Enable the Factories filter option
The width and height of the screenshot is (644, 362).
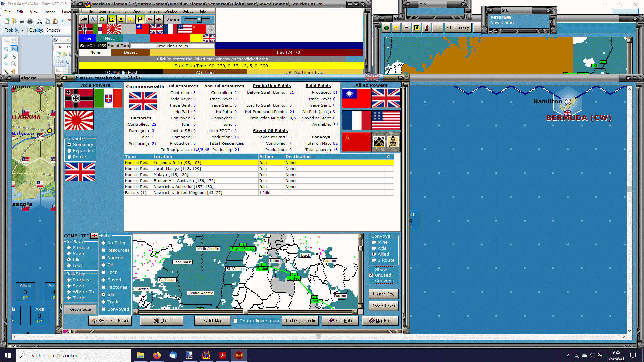pos(104,287)
